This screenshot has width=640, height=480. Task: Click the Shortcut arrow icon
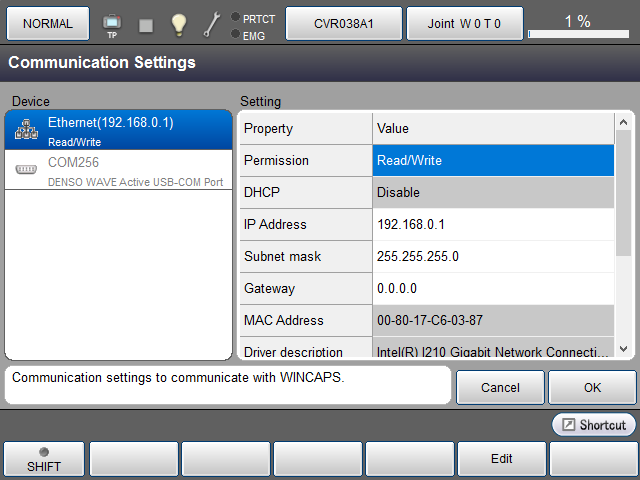tap(567, 425)
